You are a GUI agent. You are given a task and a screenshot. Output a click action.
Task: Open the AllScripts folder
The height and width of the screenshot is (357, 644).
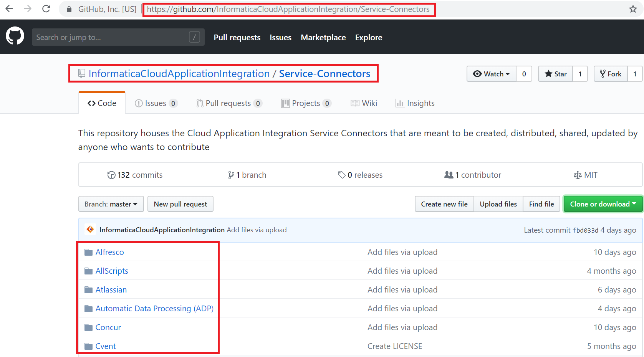112,271
